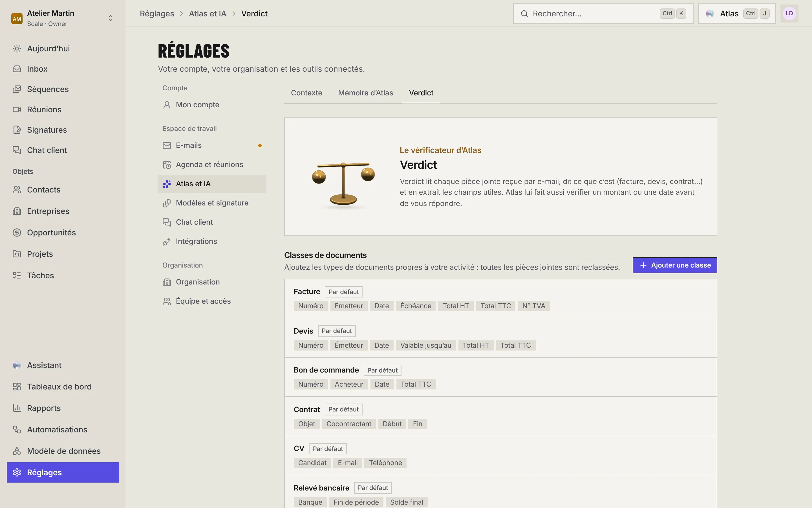This screenshot has height=508, width=812.
Task: Click Réglages in the breadcrumb
Action: (x=157, y=14)
